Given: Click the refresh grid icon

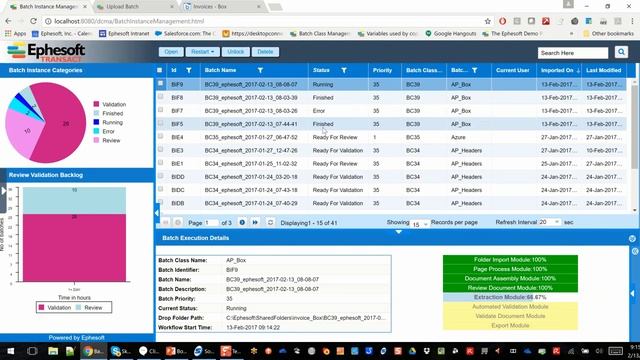Looking at the screenshot, I should [270, 222].
